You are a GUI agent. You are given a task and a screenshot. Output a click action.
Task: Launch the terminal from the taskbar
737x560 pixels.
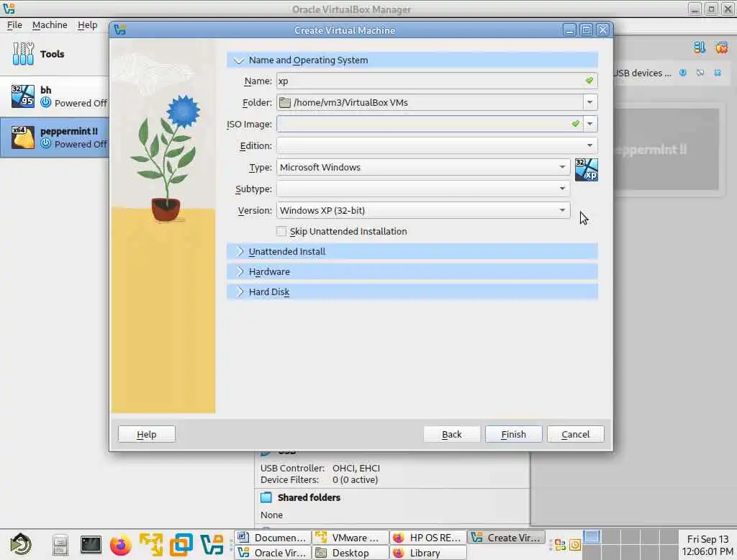pyautogui.click(x=91, y=544)
